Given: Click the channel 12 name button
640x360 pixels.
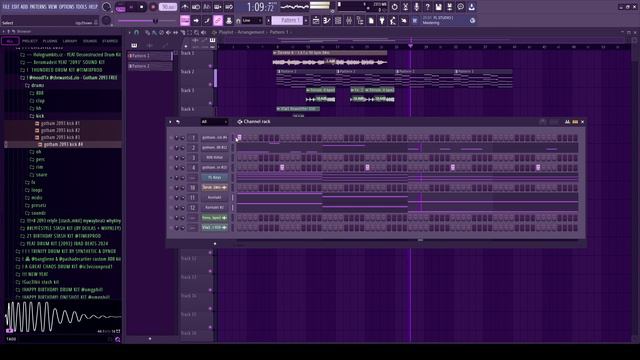Looking at the screenshot, I should coord(214,208).
